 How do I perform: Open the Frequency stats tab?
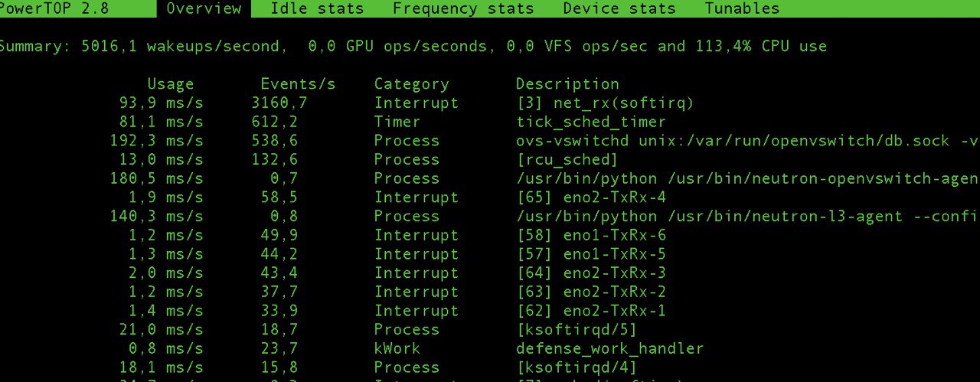click(463, 9)
